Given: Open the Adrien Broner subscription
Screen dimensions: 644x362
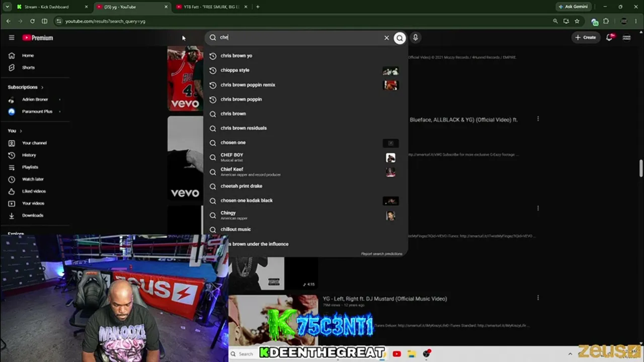Looking at the screenshot, I should pos(35,100).
